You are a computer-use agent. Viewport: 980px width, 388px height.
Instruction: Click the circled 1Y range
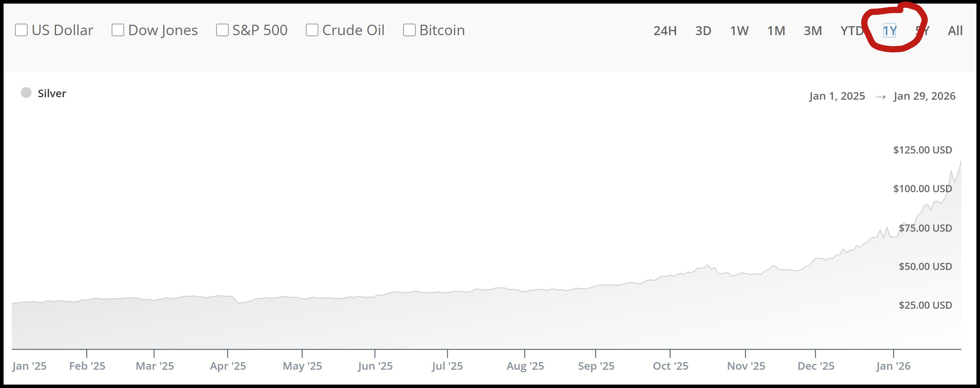click(x=890, y=31)
